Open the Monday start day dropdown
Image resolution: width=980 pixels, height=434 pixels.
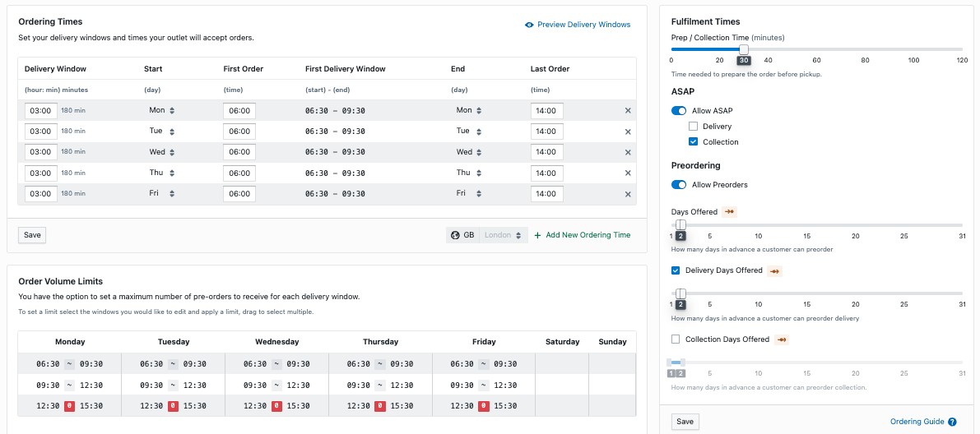(x=162, y=110)
